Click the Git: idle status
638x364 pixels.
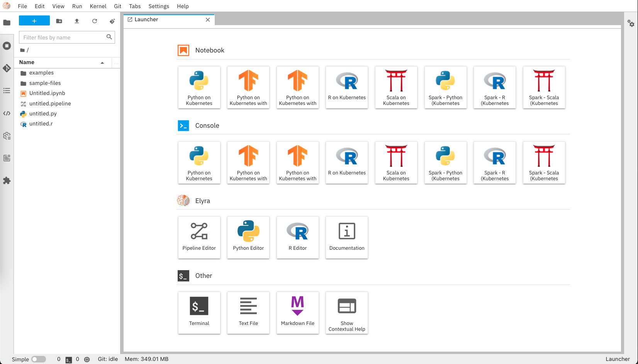pyautogui.click(x=108, y=359)
